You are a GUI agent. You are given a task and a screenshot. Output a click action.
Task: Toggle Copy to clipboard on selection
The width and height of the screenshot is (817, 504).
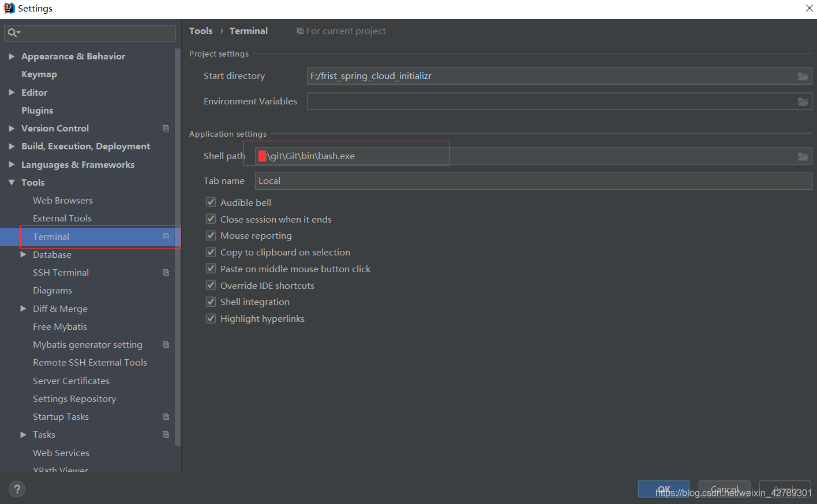click(211, 252)
